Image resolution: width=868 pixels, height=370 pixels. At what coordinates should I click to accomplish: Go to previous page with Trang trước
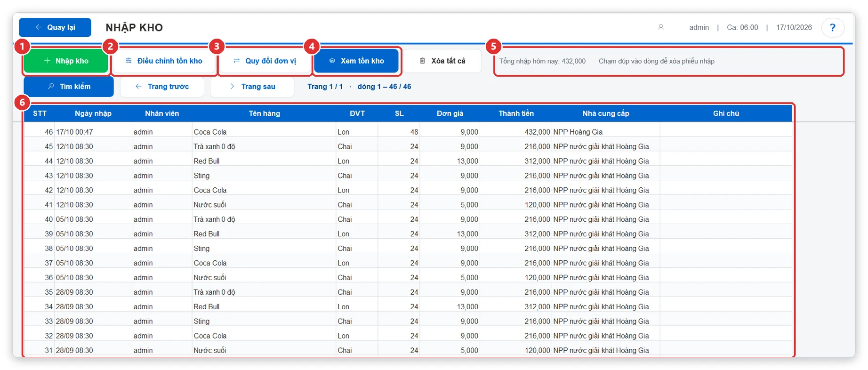pos(162,87)
